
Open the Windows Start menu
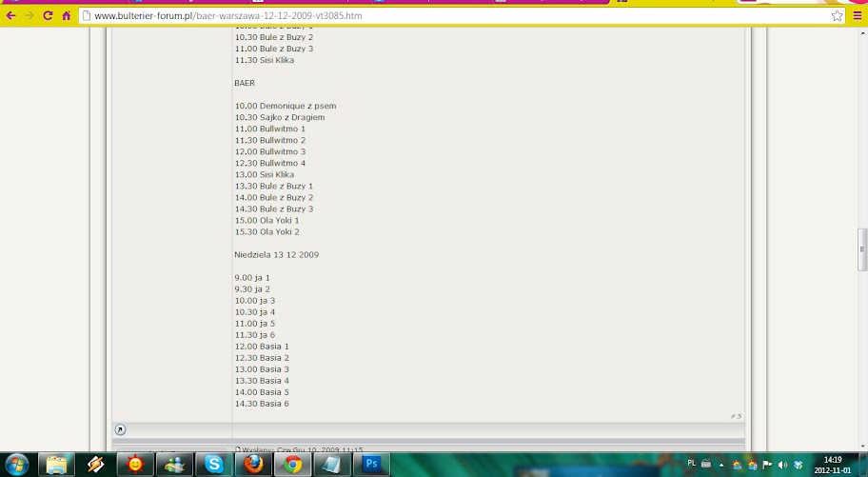17,465
